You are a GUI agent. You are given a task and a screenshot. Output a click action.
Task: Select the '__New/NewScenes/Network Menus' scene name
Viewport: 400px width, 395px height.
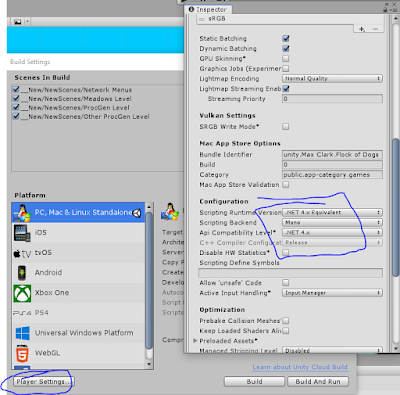coord(76,90)
